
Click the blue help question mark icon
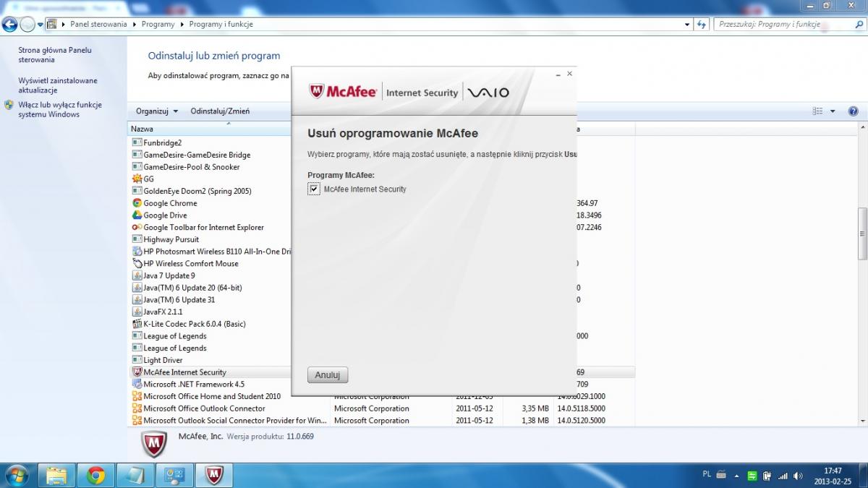click(x=853, y=111)
